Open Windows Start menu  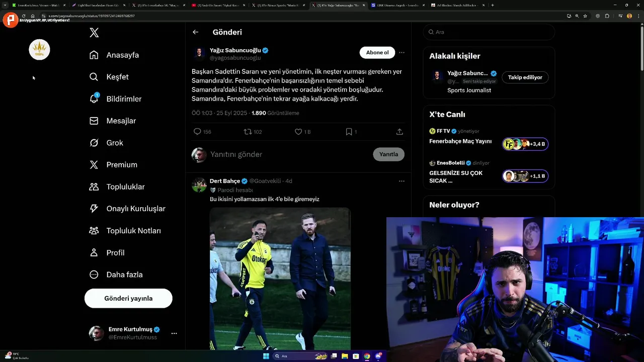[266, 356]
